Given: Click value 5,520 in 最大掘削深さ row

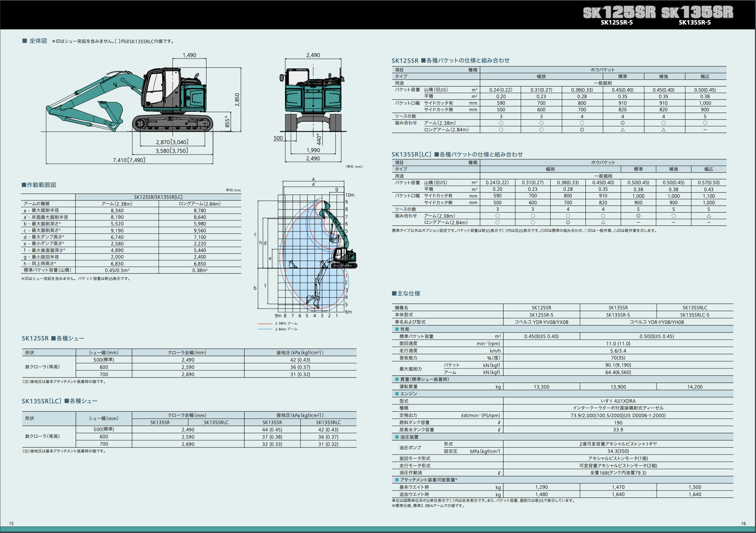Looking at the screenshot, I should 117,224.
